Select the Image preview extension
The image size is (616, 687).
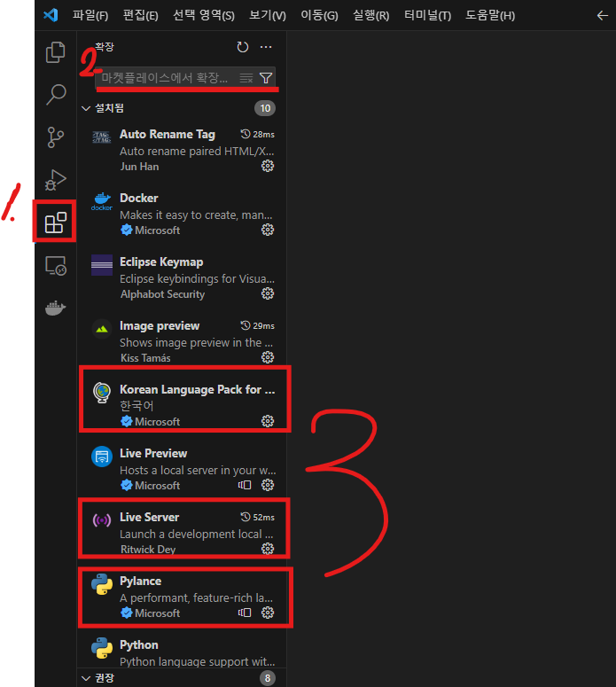click(182, 342)
